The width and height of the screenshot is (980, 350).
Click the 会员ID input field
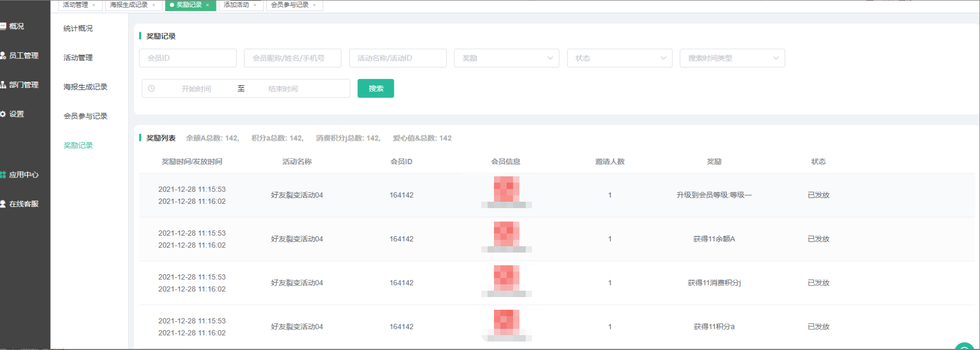[x=187, y=58]
